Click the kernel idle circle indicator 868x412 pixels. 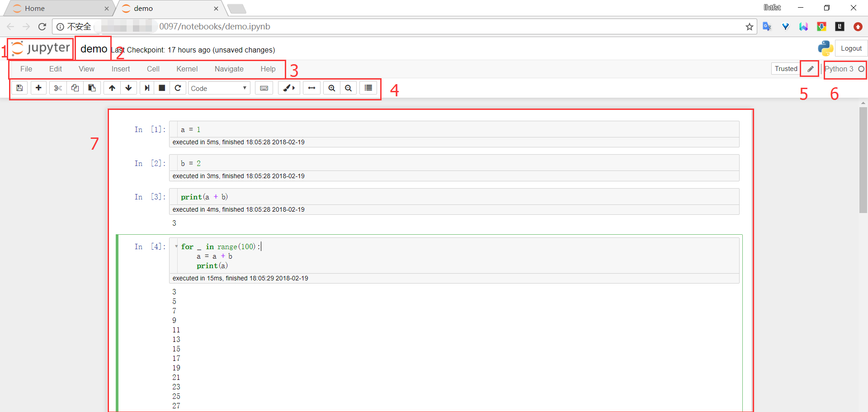coord(861,69)
